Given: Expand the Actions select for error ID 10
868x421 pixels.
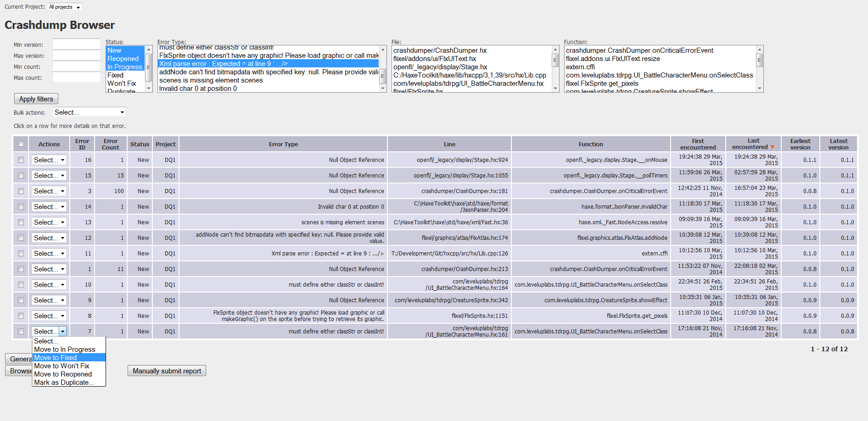Looking at the screenshot, I should [x=49, y=285].
